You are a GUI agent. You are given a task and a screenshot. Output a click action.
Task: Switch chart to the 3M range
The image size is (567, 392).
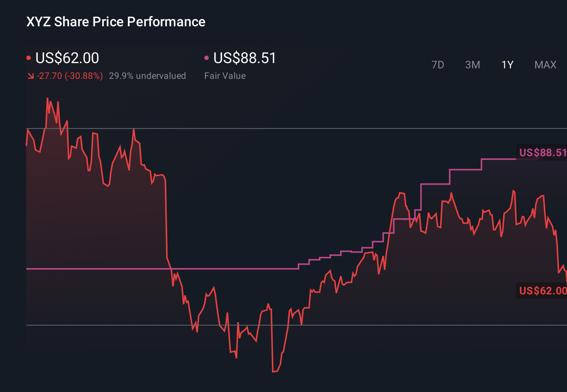[x=472, y=65]
